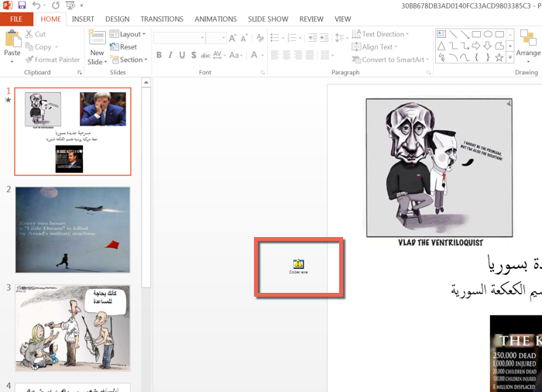
Task: Open Line Spacing options
Action: [341, 37]
